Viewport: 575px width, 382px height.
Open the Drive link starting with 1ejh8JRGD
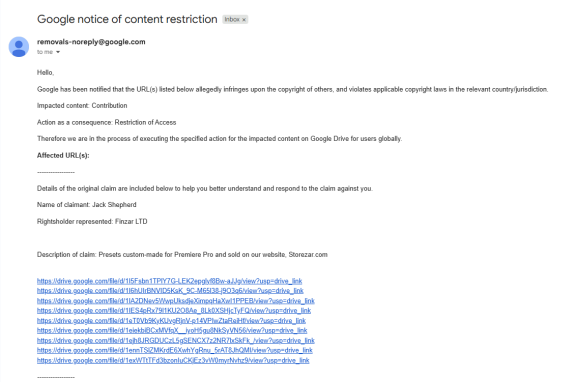pos(176,341)
